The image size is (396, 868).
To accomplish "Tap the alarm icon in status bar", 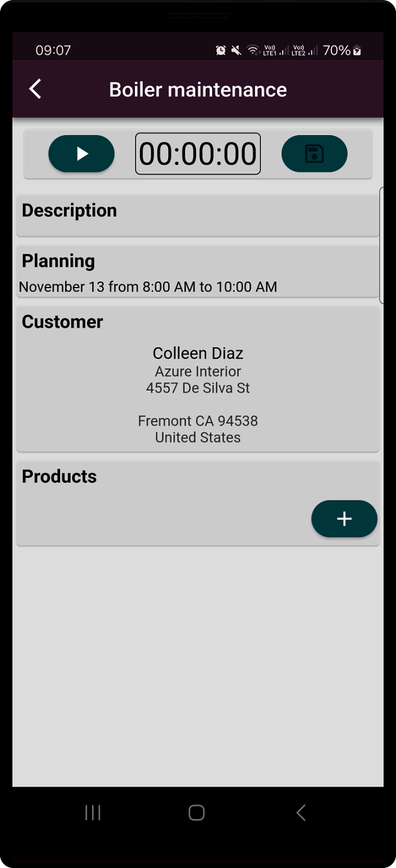I will click(221, 51).
